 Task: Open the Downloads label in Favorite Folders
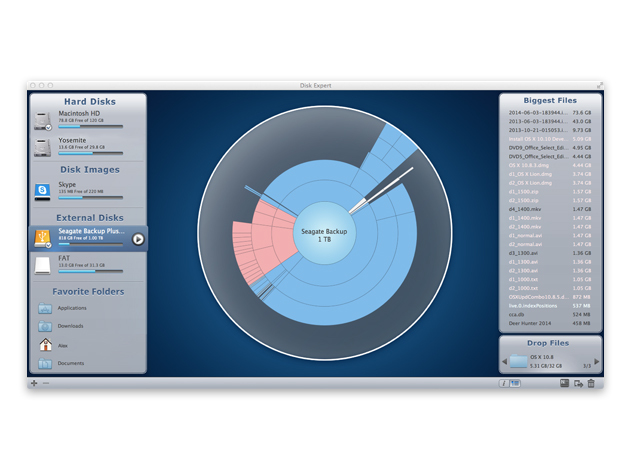[70, 326]
